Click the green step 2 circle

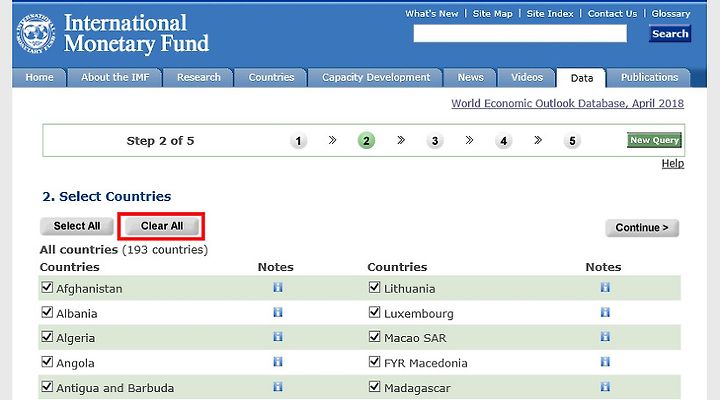pyautogui.click(x=366, y=141)
